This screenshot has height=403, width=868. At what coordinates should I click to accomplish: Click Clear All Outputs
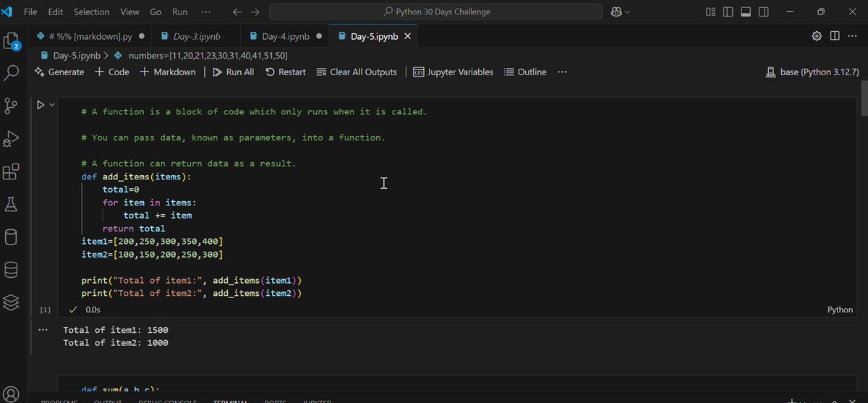coord(357,72)
